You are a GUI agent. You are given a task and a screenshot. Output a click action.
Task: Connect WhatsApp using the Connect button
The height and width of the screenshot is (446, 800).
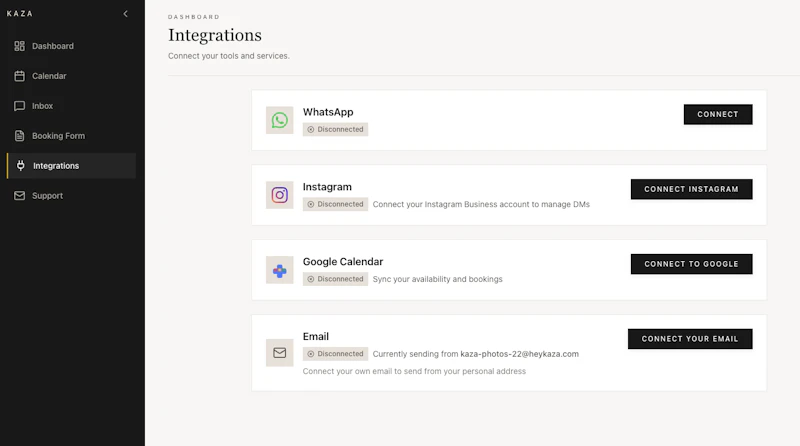pos(718,114)
